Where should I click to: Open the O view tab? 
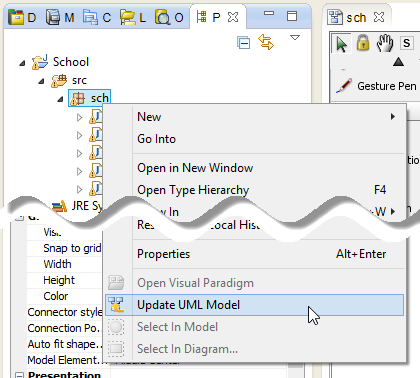[169, 17]
